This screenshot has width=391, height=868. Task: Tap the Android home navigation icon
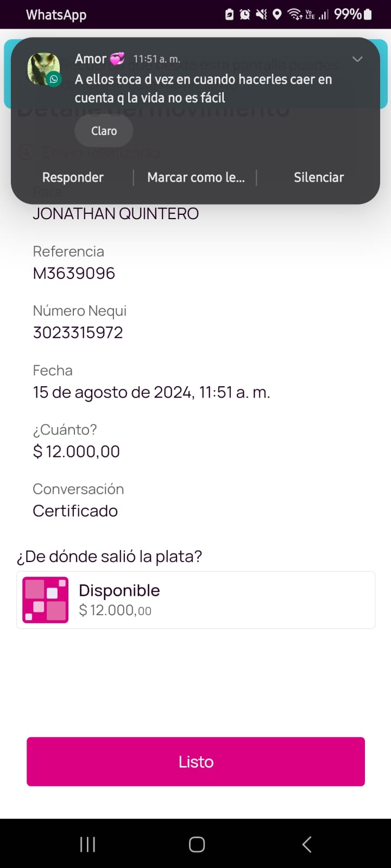click(x=197, y=844)
